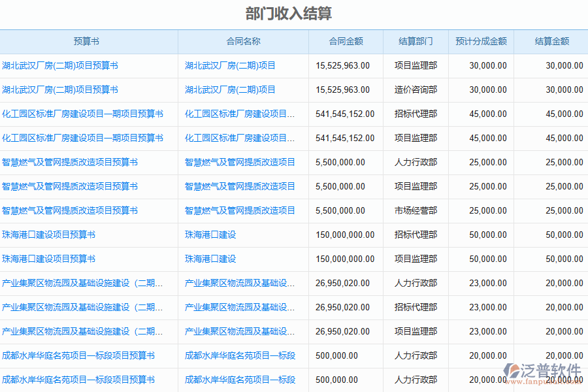Click the 结算部门 column header
The height and width of the screenshot is (392, 588).
416,41
